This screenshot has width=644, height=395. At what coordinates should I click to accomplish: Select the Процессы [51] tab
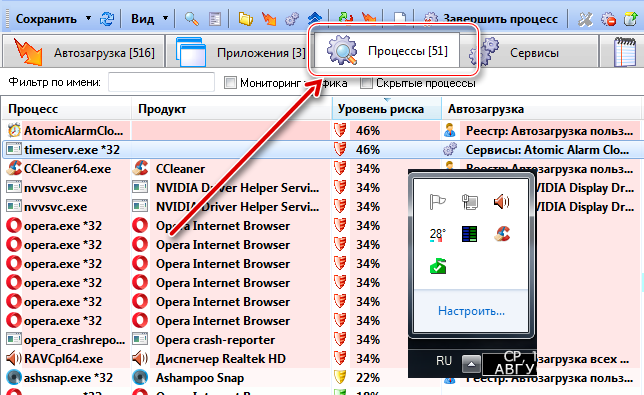(x=387, y=51)
